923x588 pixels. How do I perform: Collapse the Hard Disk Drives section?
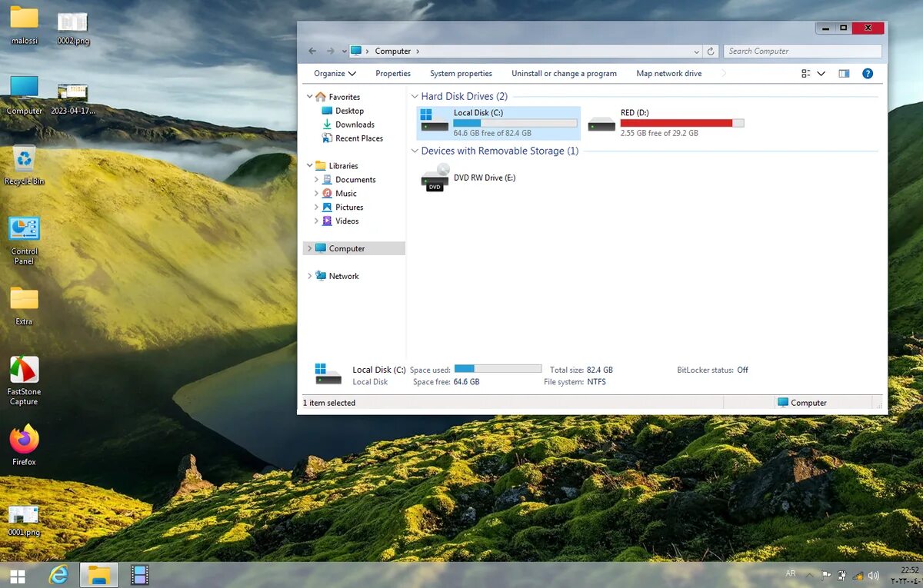coord(415,96)
